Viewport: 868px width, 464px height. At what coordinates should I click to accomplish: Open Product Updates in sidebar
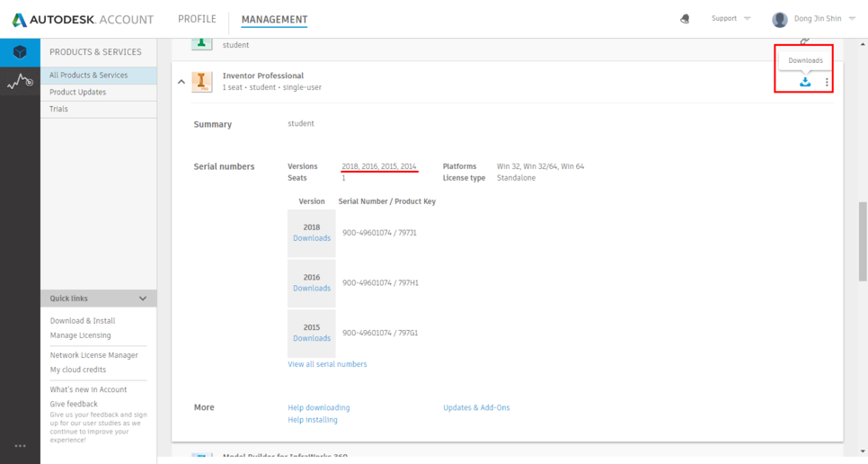click(x=99, y=92)
